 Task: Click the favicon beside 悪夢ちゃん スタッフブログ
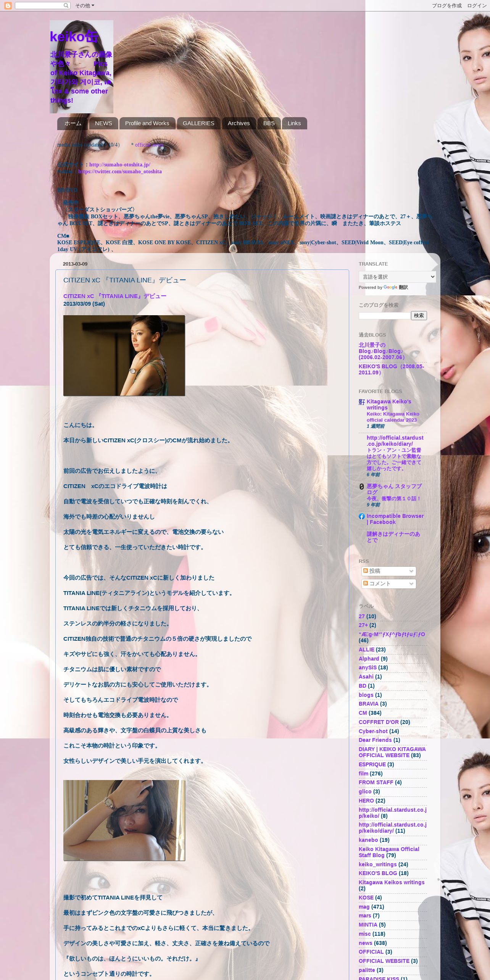[x=362, y=487]
